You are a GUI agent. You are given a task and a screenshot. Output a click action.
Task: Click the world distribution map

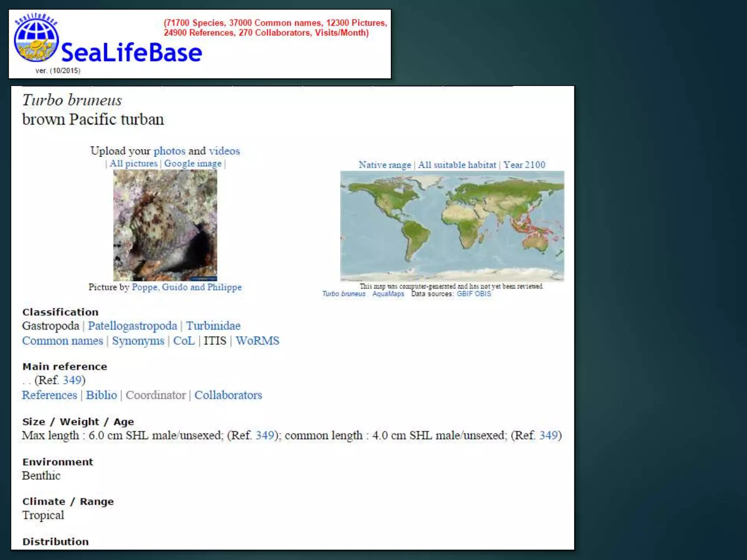[x=452, y=226]
